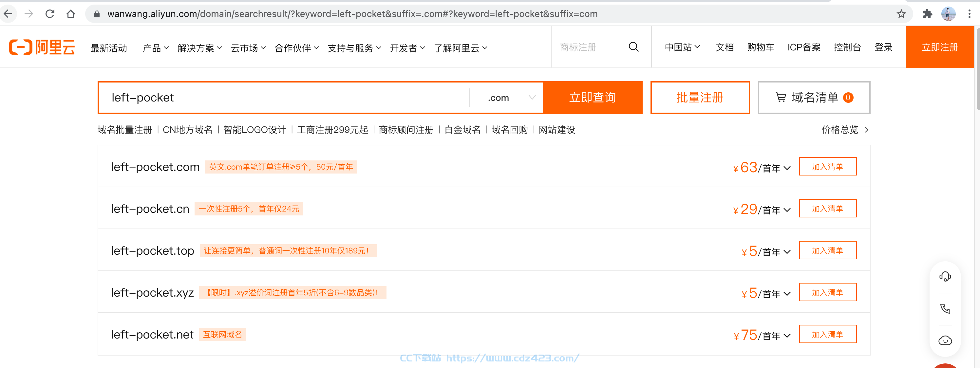Open 最新活动 in the top navigation

(109, 48)
